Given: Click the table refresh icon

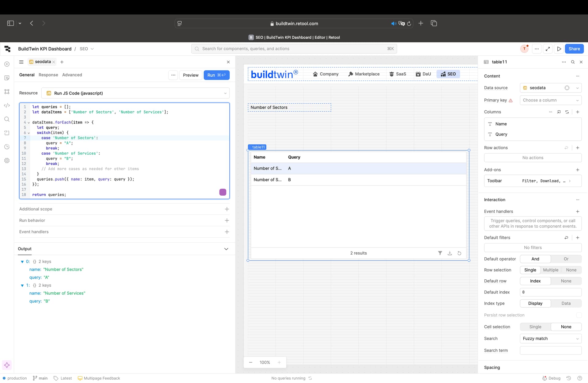Looking at the screenshot, I should click(459, 253).
